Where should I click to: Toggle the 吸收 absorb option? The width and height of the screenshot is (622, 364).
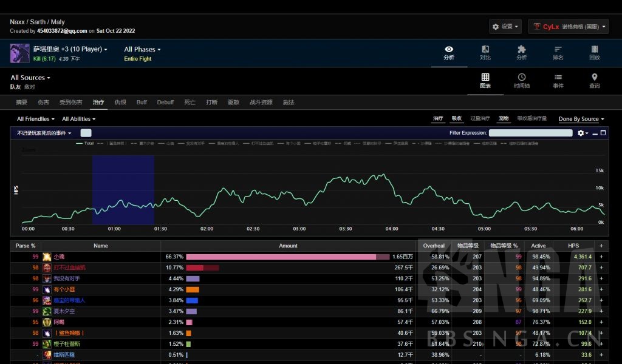[x=457, y=119]
